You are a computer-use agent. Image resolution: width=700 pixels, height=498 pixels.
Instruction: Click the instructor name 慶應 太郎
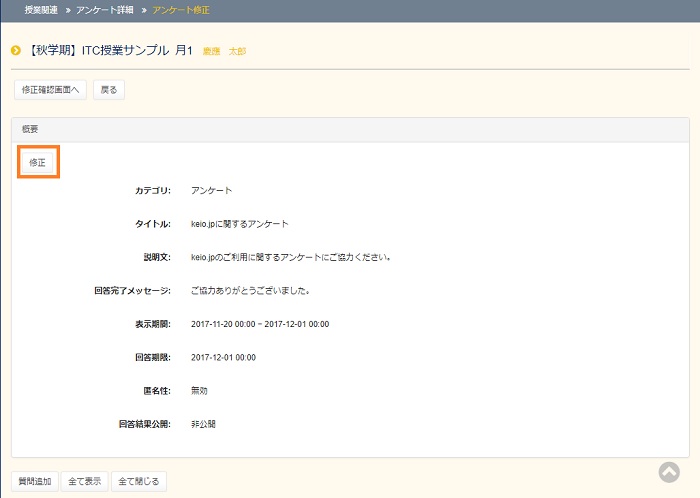click(x=224, y=51)
